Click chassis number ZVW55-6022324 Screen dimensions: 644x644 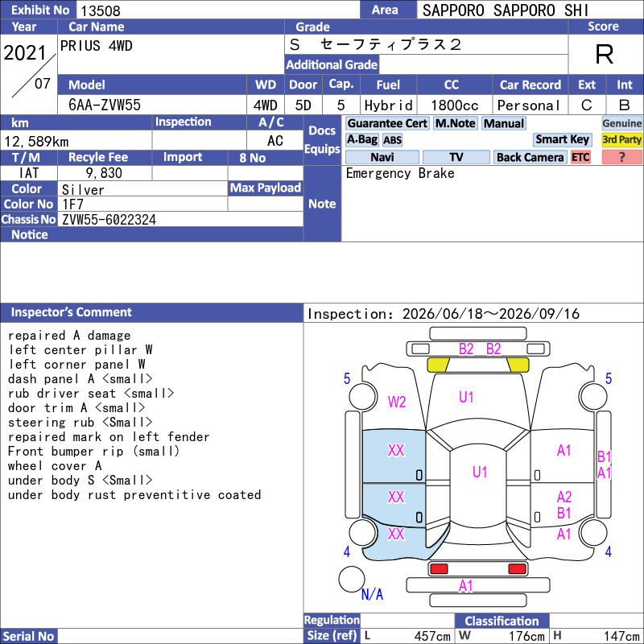[109, 220]
